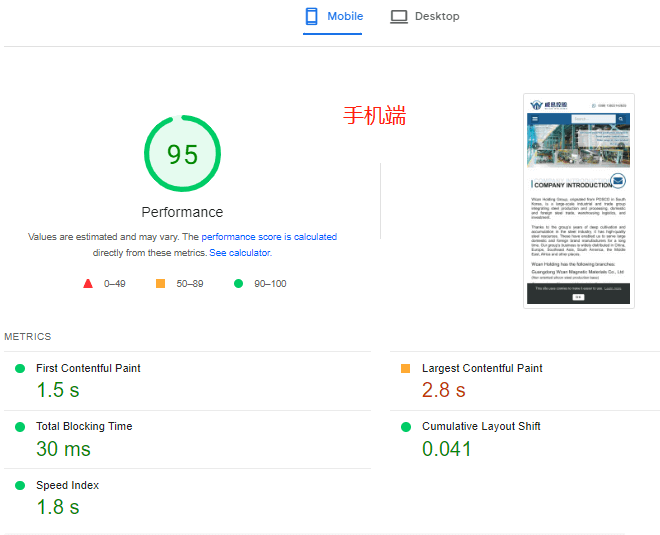The width and height of the screenshot is (660, 535).
Task: Click the OK cookie button in the preview
Action: [x=578, y=297]
